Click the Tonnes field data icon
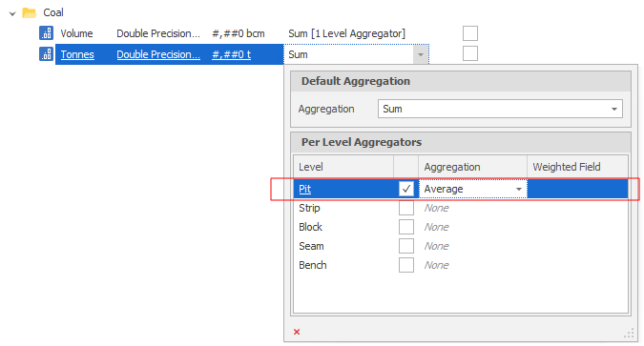 tap(46, 53)
